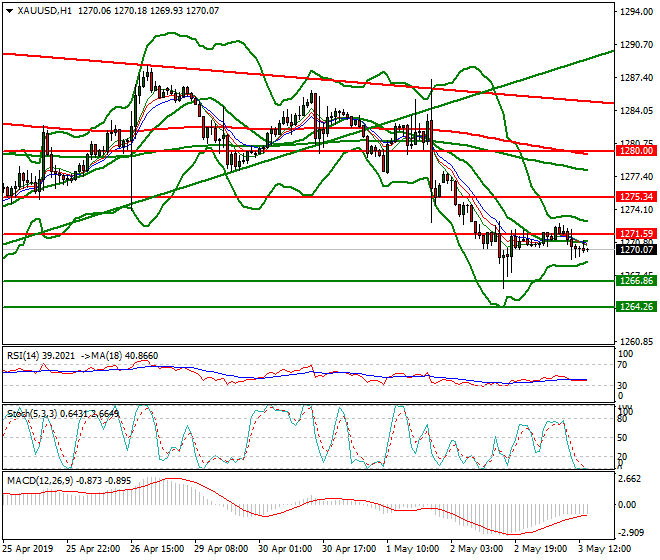Screen dimensions: 660x560
Task: Click the 1287.40 price scale value
Action: pos(636,78)
